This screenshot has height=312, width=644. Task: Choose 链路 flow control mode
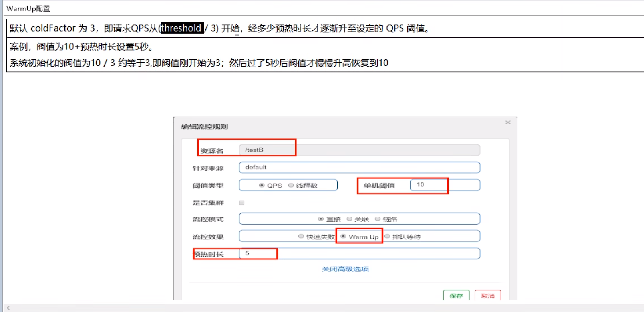tap(377, 219)
